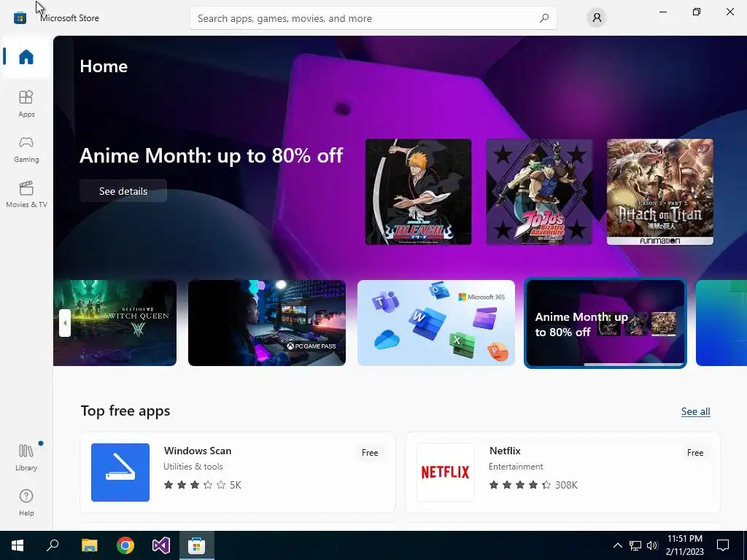Click the Netflix title text

point(505,451)
